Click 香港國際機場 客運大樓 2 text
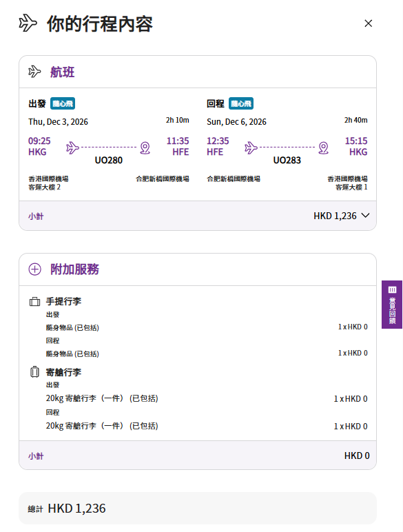The height and width of the screenshot is (532, 403). tap(48, 183)
